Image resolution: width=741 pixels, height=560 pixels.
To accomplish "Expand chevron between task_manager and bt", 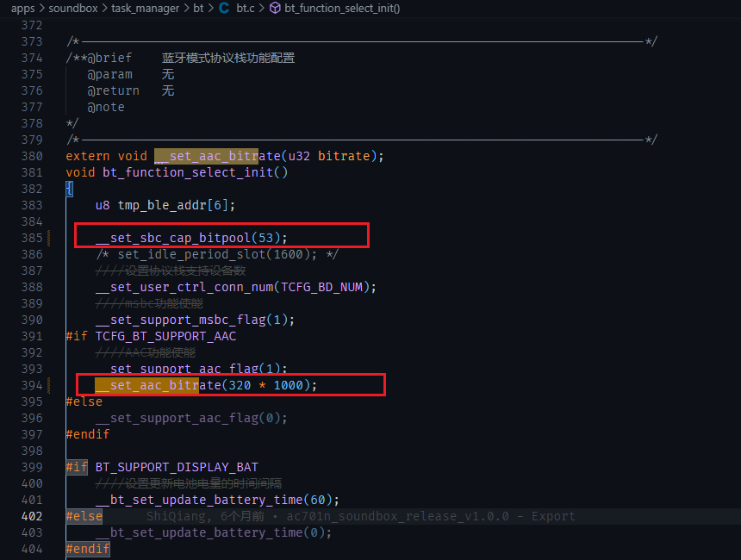I will (186, 9).
